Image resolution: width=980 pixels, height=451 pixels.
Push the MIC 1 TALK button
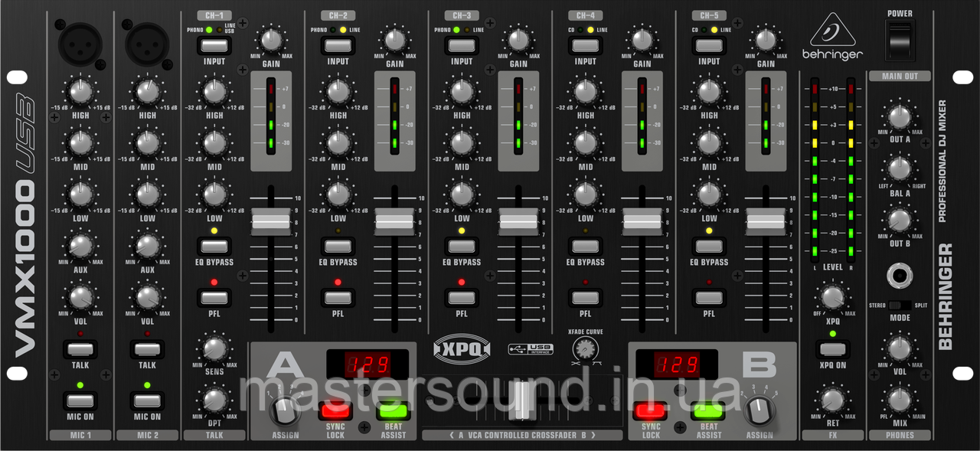pyautogui.click(x=80, y=349)
